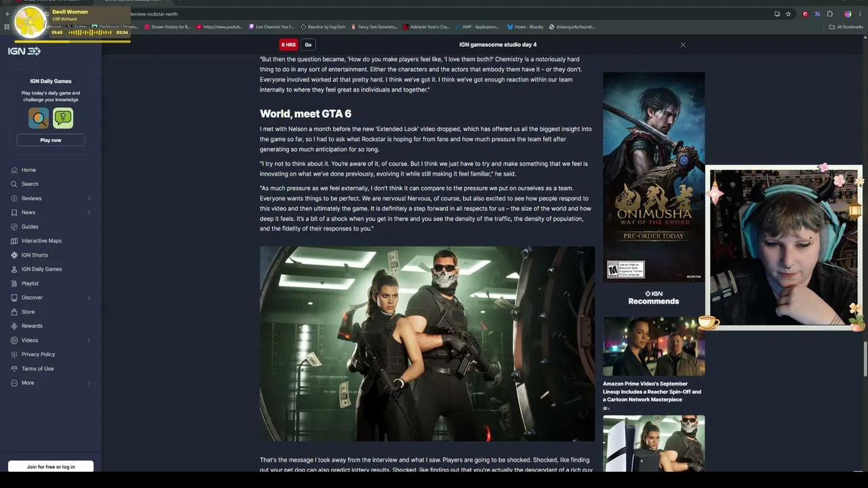Screen dimensions: 868x488
Task: Expand the News submenu chevron
Action: [89, 212]
